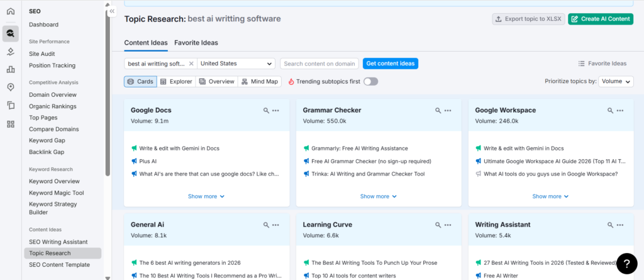This screenshot has width=644, height=280.
Task: Open the overlapping-pages copy icon in rail
Action: point(11,105)
